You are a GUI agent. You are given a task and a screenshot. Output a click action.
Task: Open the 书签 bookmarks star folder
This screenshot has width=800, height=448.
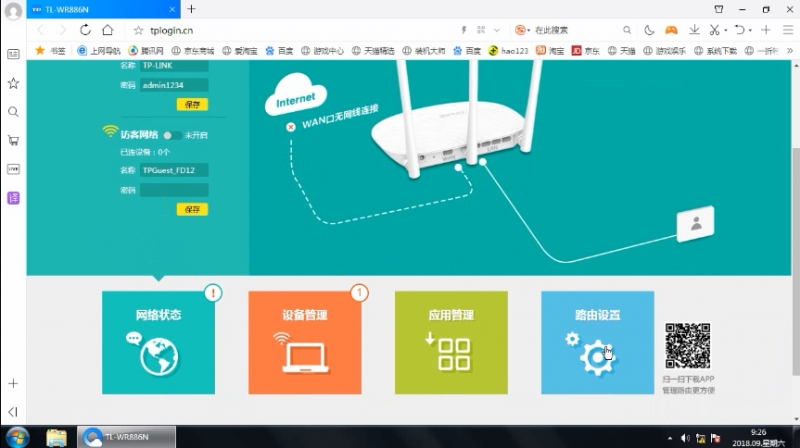coord(51,51)
